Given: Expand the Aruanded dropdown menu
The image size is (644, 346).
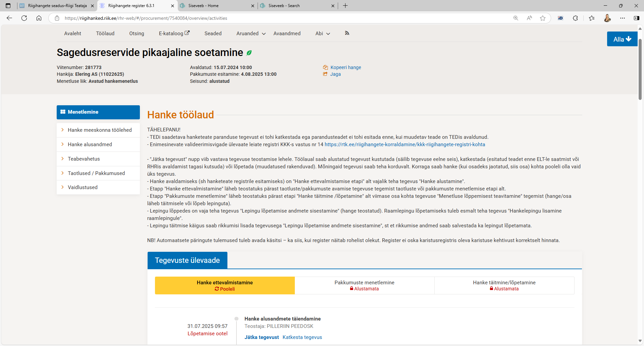Looking at the screenshot, I should [x=251, y=34].
